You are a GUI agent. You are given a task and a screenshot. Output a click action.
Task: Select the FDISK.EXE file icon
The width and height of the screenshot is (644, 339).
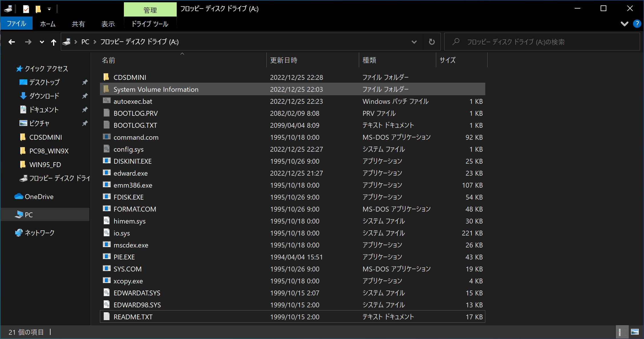[107, 197]
